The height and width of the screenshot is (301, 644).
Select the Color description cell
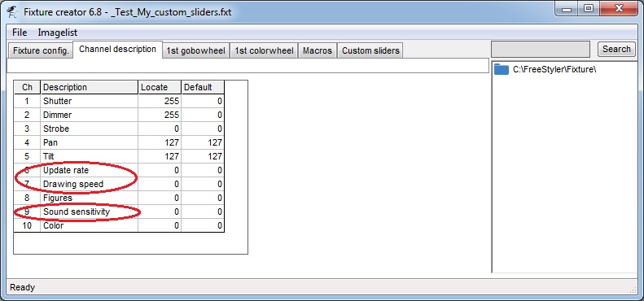[x=89, y=225]
